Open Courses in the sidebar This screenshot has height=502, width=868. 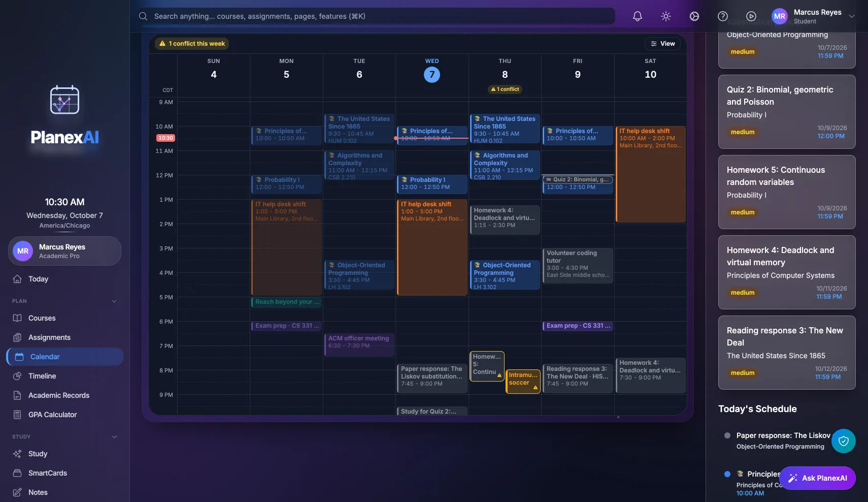point(64,318)
